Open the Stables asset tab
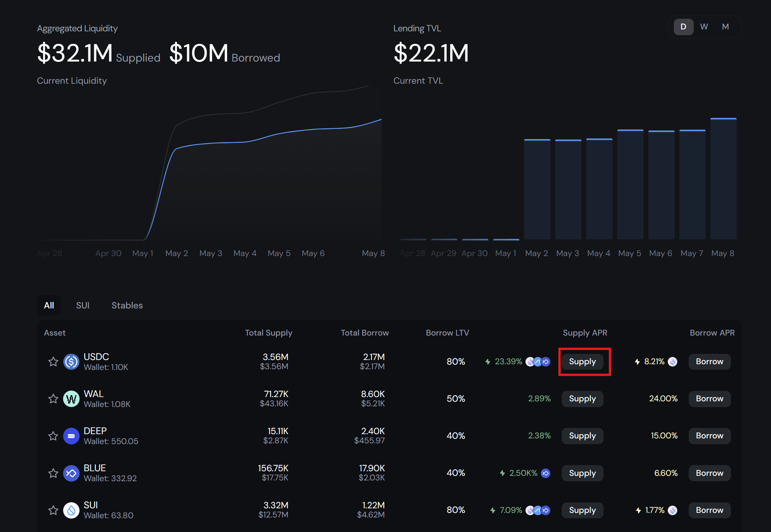This screenshot has width=771, height=532. [x=127, y=305]
